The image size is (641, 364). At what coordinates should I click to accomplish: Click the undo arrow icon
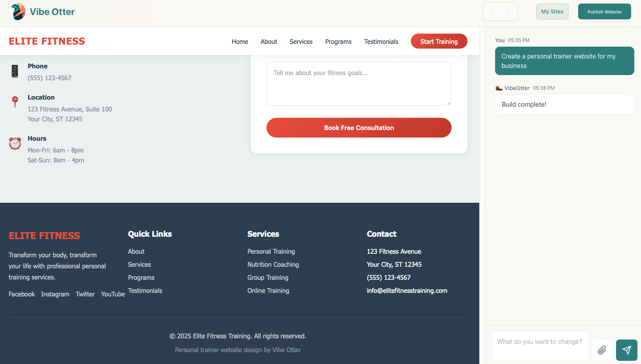pyautogui.click(x=492, y=11)
